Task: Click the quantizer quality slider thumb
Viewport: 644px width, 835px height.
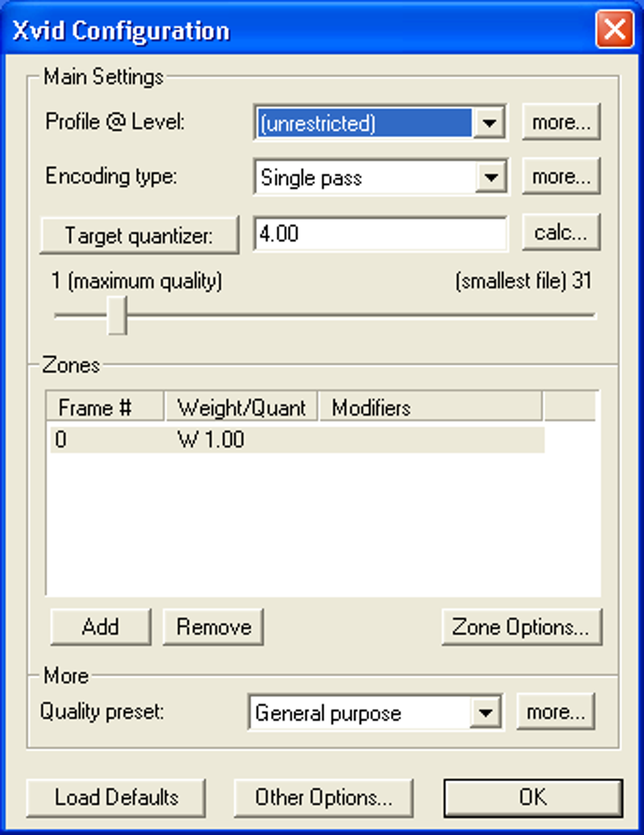Action: [x=117, y=315]
